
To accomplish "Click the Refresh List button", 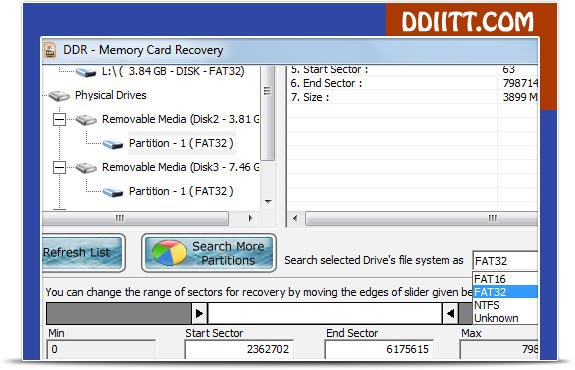I will (84, 253).
